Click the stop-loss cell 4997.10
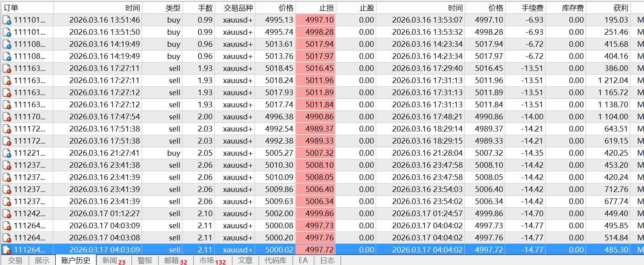Screen dimensions: 644x265 (x=316, y=20)
